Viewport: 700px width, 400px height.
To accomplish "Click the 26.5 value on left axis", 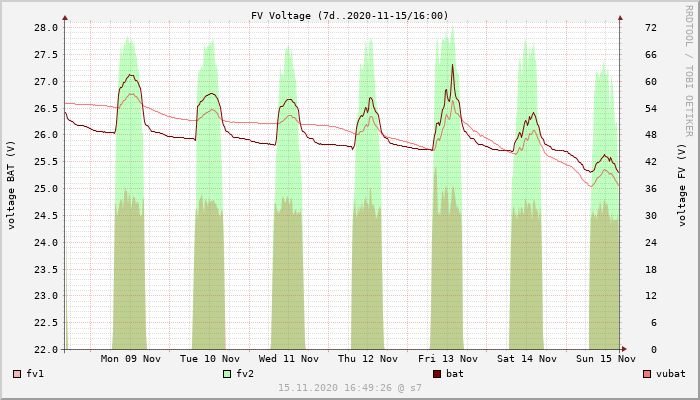I will point(46,108).
